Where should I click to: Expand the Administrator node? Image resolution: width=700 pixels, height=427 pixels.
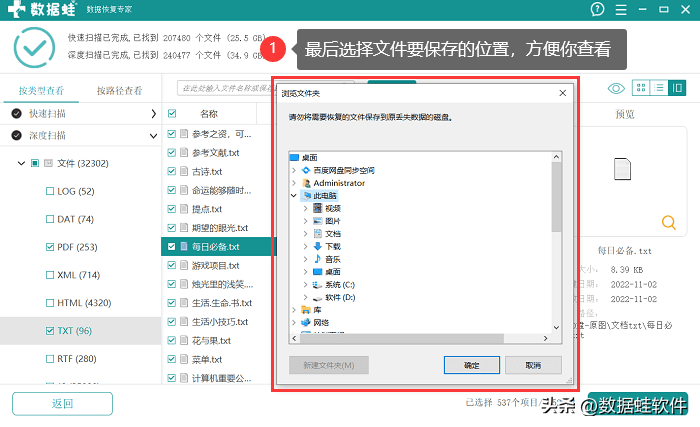[294, 183]
